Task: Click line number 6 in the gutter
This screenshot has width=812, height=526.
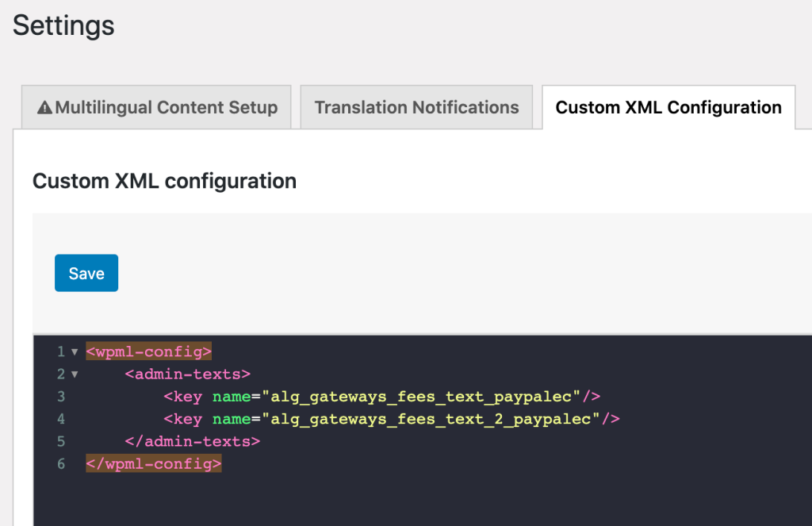Action: pyautogui.click(x=61, y=464)
